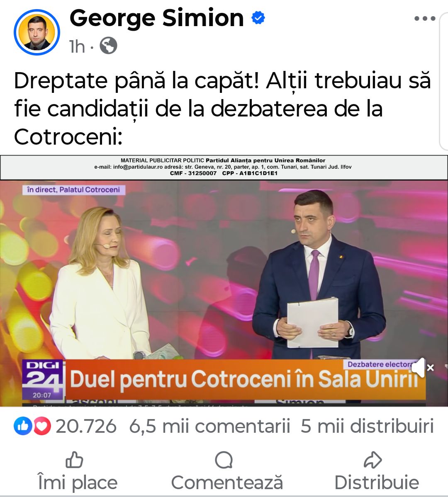This screenshot has height=497, width=448.
Task: Tap the blue like reaction icon
Action: 23,426
